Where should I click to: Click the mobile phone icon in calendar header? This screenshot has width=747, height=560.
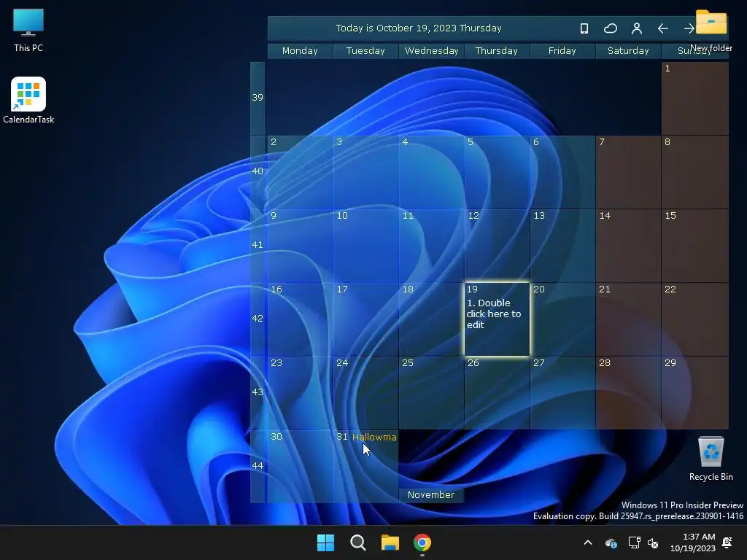pyautogui.click(x=584, y=28)
